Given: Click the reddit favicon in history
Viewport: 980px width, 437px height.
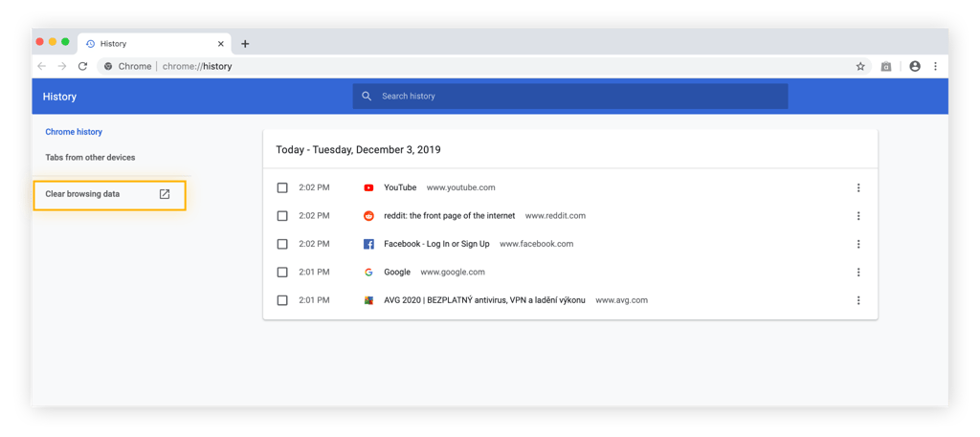Looking at the screenshot, I should (368, 216).
